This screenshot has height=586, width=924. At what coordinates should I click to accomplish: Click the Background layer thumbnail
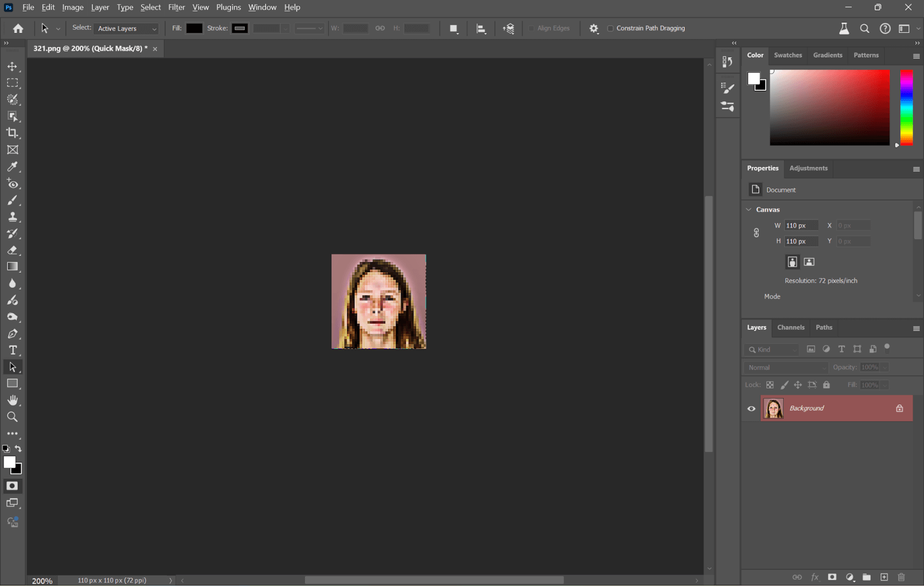[773, 409]
